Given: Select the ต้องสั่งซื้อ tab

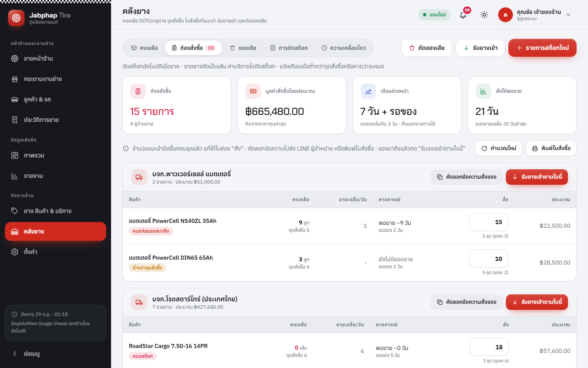Looking at the screenshot, I should [193, 48].
